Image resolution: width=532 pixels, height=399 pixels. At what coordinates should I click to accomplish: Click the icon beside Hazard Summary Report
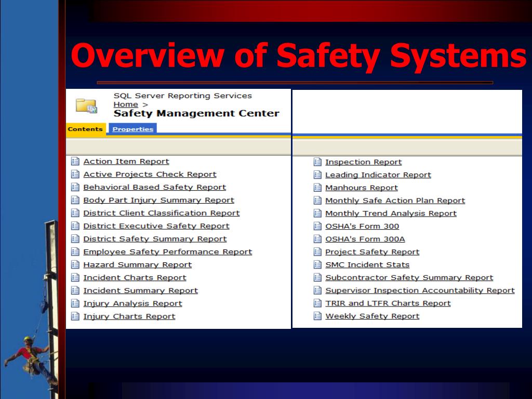pyautogui.click(x=75, y=265)
